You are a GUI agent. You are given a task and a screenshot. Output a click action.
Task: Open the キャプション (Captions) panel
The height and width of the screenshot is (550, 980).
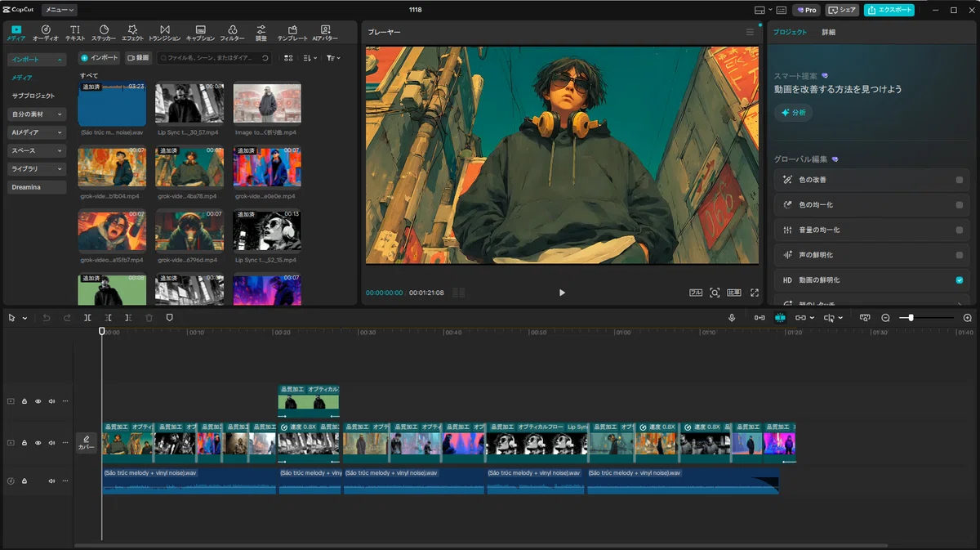coord(200,33)
